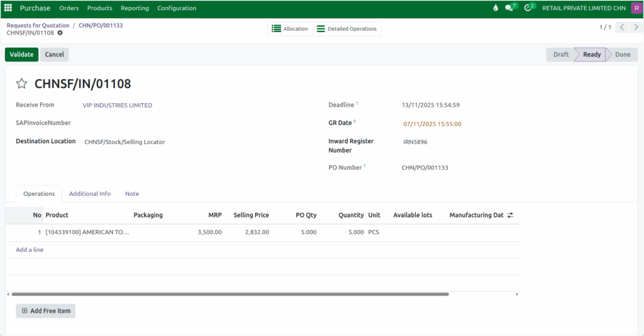Image resolution: width=644 pixels, height=336 pixels.
Task: Edit the Deadline date field
Action: click(x=430, y=105)
